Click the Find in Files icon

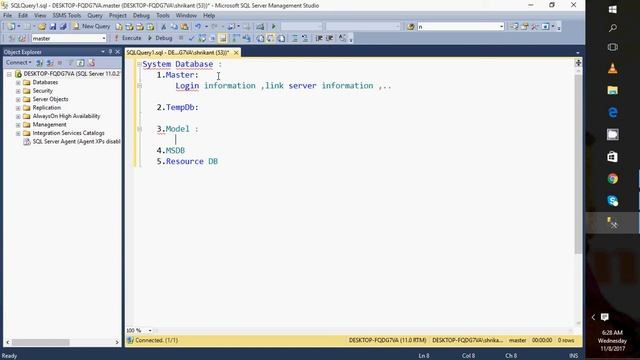point(411,27)
